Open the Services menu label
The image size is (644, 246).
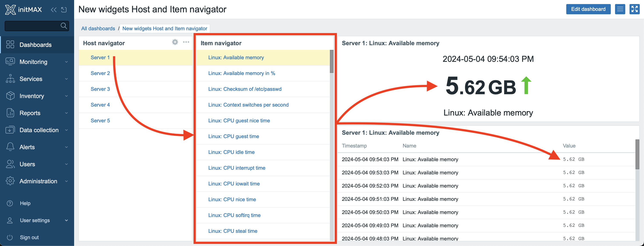[x=31, y=79]
